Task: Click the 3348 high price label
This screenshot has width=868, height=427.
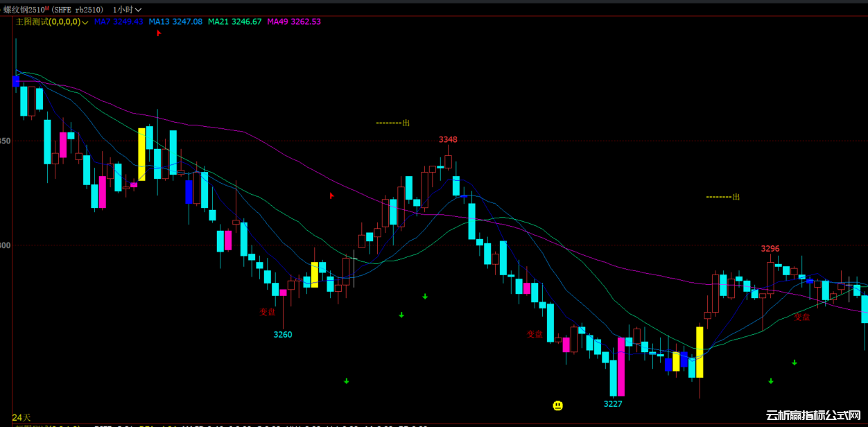Action: coord(448,140)
